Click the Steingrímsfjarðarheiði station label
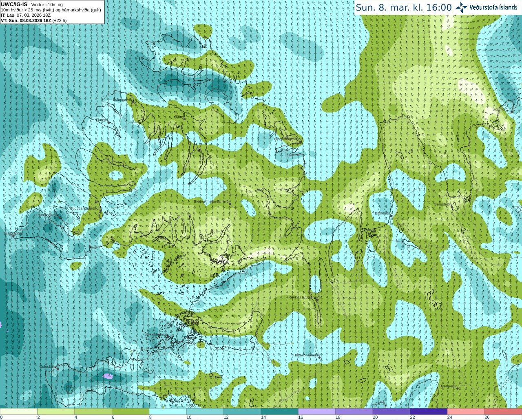This screenshot has height=420, width=522. point(212,201)
